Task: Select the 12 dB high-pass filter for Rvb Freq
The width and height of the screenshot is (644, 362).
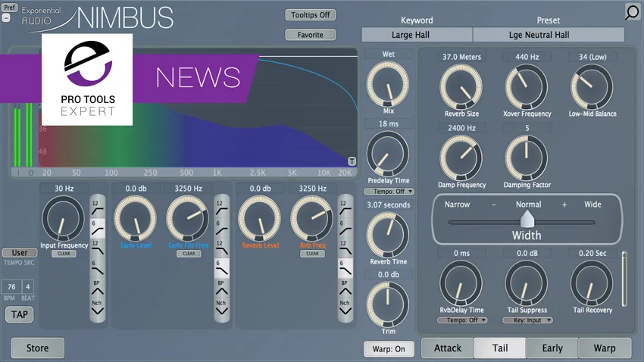Action: [345, 208]
